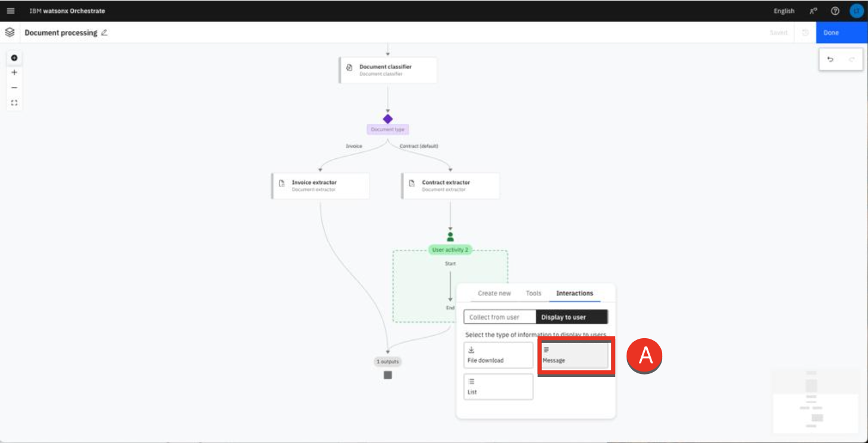Click the minimap overview thumbnail
Image resolution: width=868 pixels, height=443 pixels.
pos(815,400)
